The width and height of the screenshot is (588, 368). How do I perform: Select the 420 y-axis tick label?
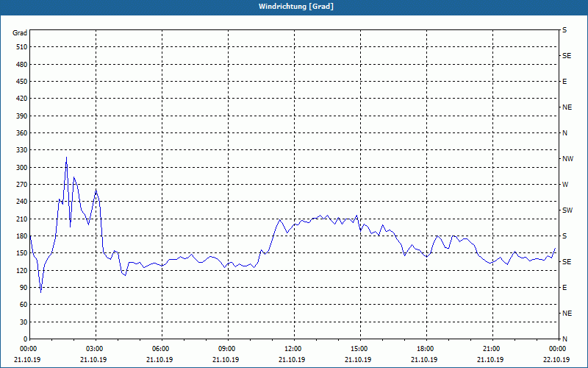click(22, 99)
